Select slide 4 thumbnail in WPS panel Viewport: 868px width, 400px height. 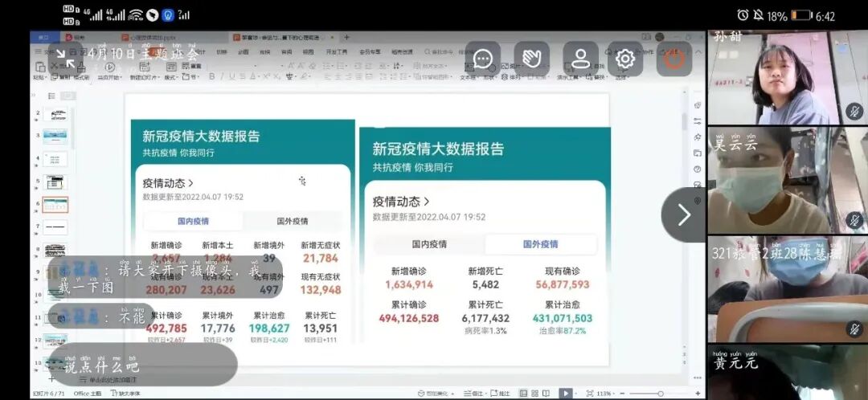55,159
